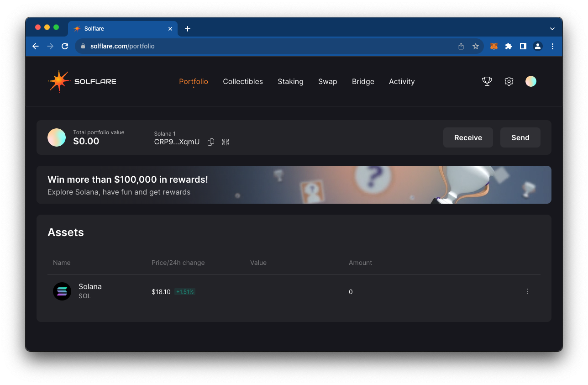
Task: Click the Receive button
Action: (468, 137)
